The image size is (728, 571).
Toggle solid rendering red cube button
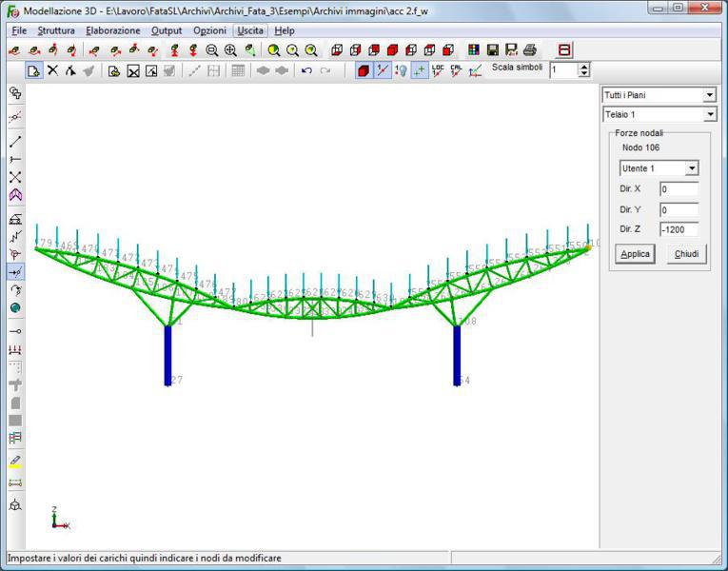click(364, 70)
